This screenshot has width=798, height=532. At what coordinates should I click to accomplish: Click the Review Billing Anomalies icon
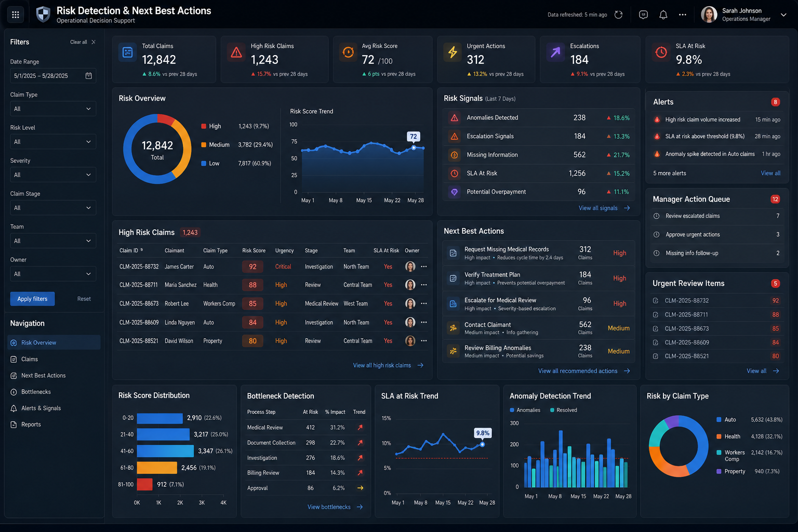pyautogui.click(x=453, y=351)
